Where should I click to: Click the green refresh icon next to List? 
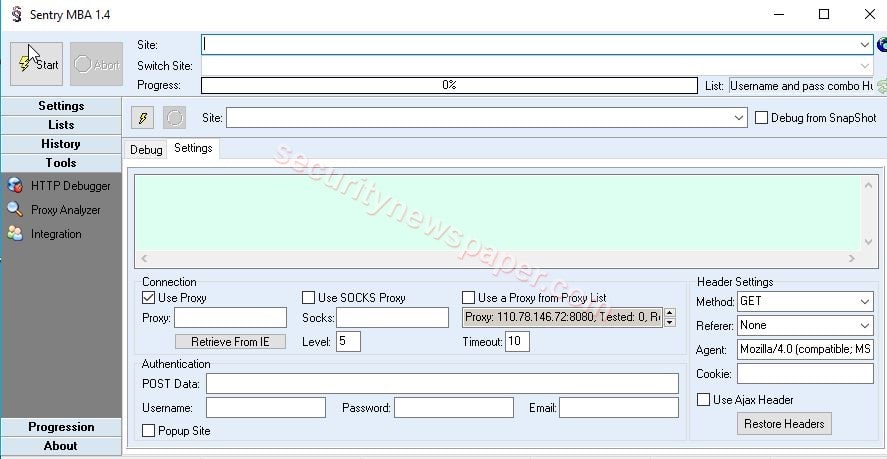pyautogui.click(x=881, y=86)
